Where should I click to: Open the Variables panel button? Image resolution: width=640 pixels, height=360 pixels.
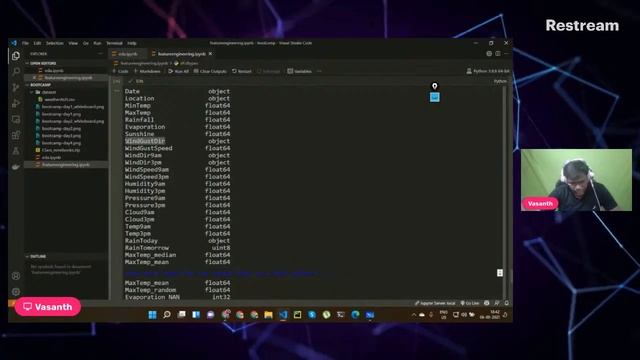[x=299, y=71]
